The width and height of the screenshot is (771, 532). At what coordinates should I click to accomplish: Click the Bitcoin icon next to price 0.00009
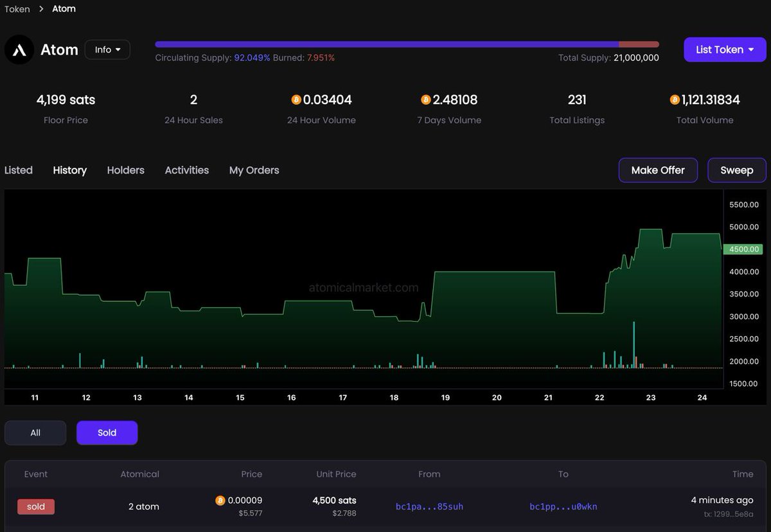click(220, 501)
